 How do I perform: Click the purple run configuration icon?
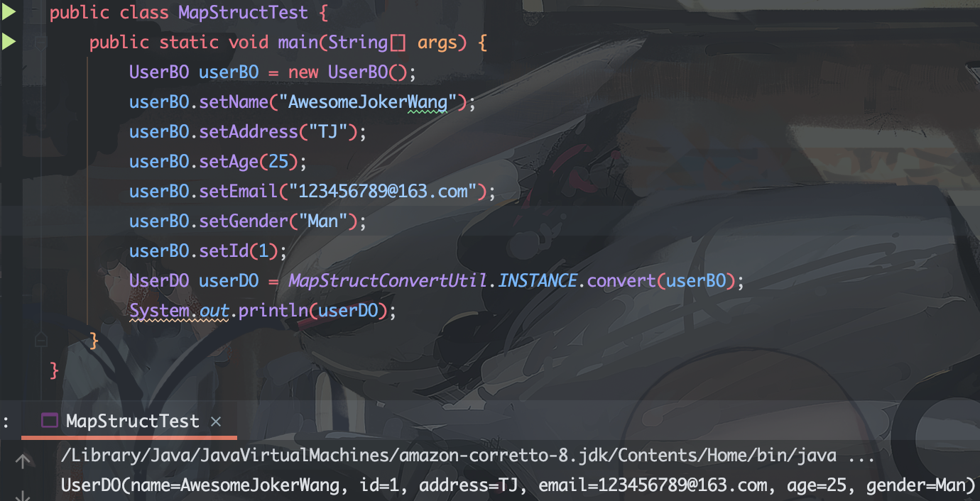tap(49, 421)
